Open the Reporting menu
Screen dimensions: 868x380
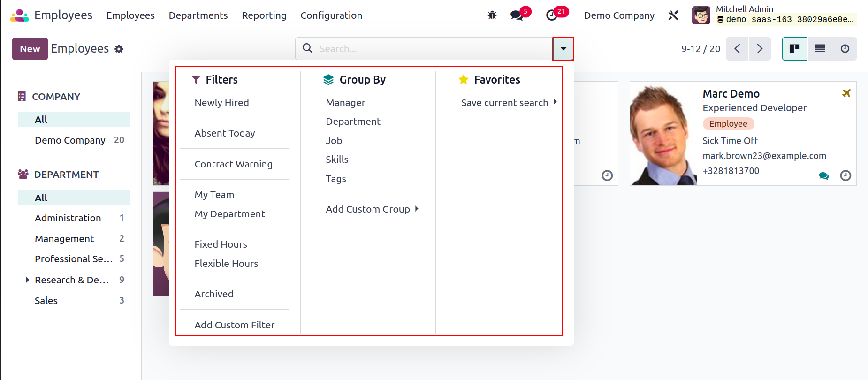264,15
